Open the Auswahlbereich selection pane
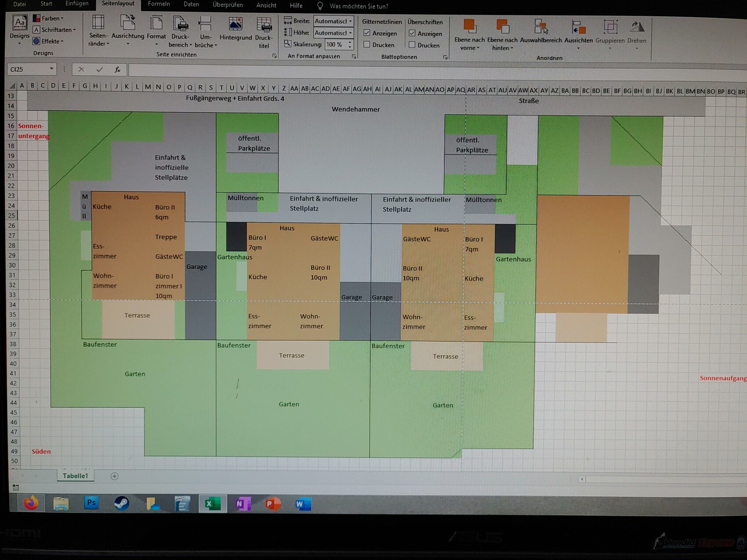The image size is (747, 560). tap(540, 27)
